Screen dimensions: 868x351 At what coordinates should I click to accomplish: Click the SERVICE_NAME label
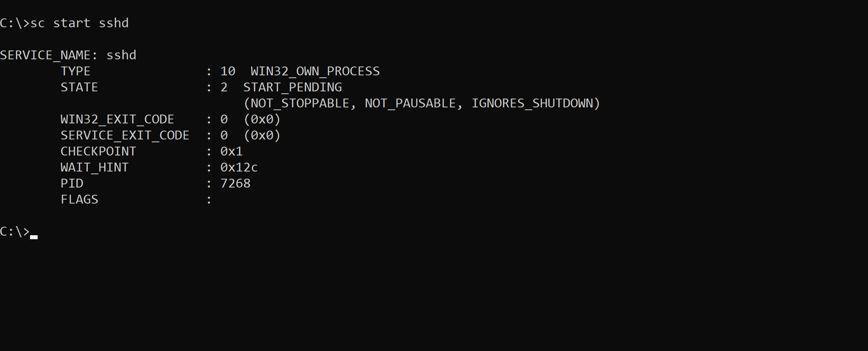coord(48,55)
